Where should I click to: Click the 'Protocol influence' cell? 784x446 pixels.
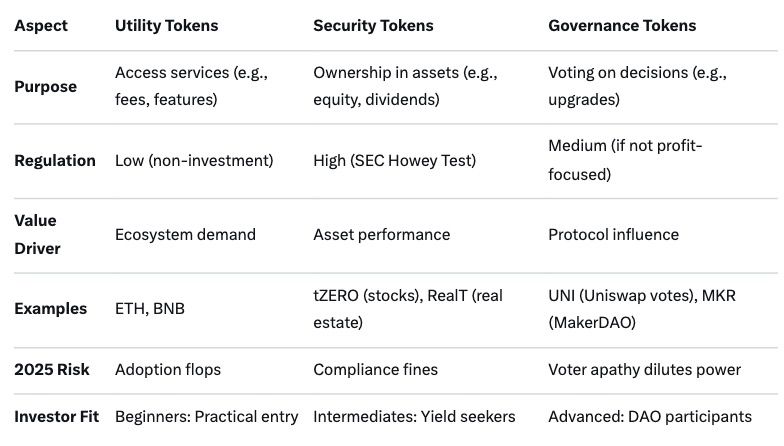click(x=613, y=234)
